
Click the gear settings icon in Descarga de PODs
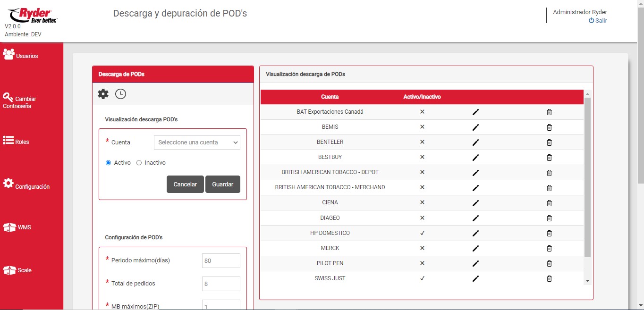click(103, 94)
